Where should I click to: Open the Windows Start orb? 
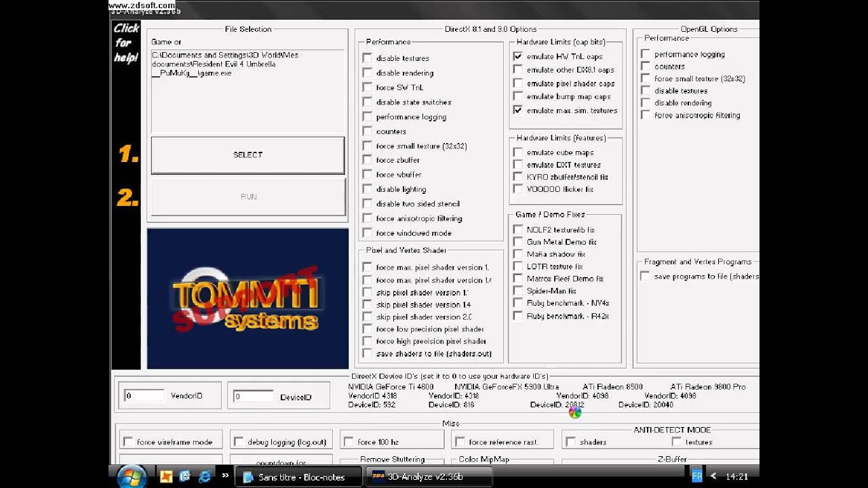(x=132, y=476)
